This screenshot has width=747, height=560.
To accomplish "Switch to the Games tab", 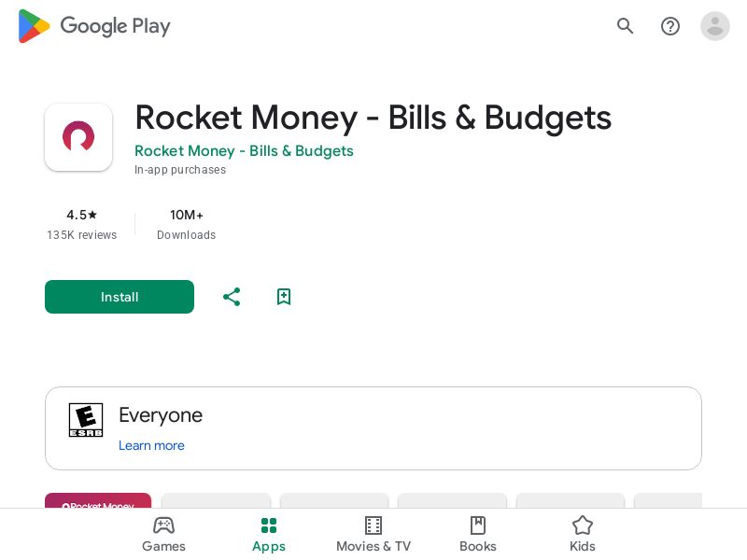I will pyautogui.click(x=164, y=534).
